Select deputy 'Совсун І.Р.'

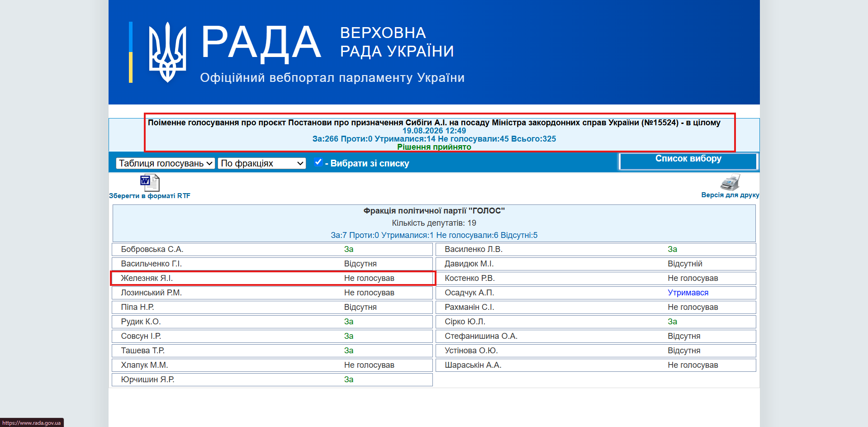click(x=141, y=336)
